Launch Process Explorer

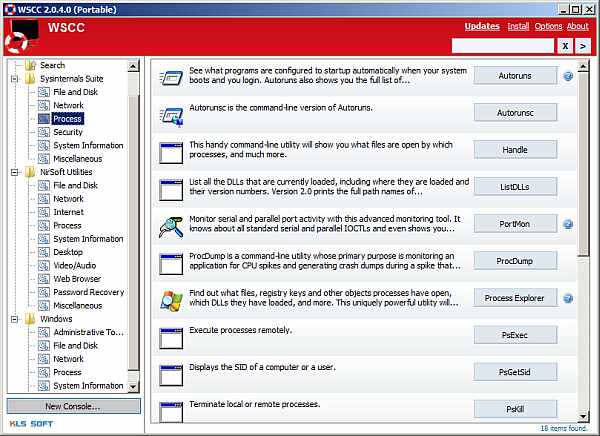point(515,298)
